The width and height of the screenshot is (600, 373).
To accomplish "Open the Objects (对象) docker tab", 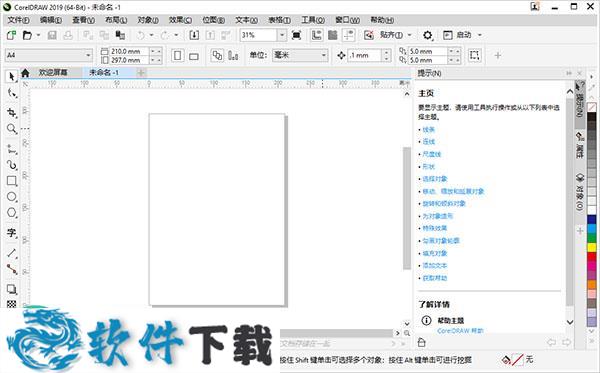I will (580, 192).
